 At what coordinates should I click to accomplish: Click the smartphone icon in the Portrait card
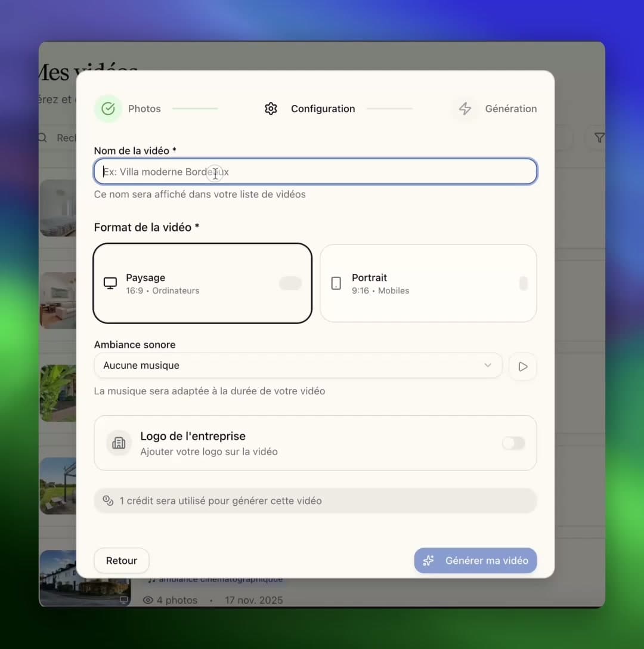pyautogui.click(x=336, y=283)
